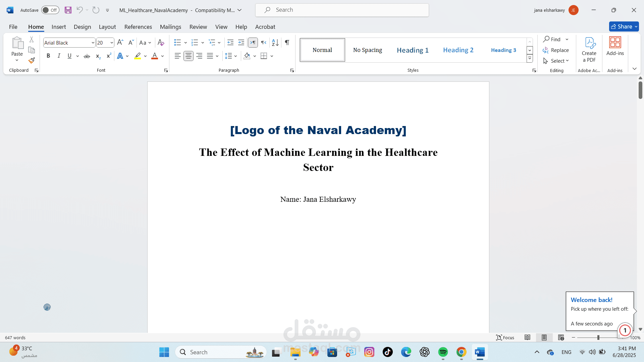
Task: Apply strikethrough formatting
Action: 87,56
